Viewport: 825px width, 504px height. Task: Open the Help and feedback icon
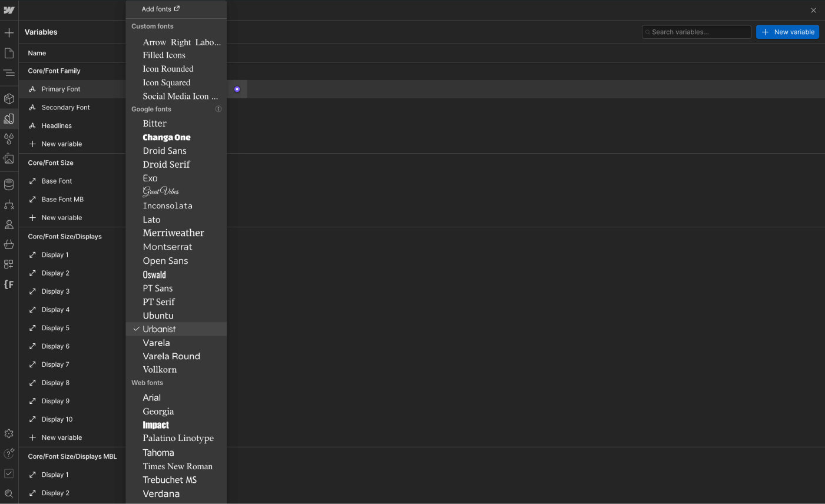point(9,453)
